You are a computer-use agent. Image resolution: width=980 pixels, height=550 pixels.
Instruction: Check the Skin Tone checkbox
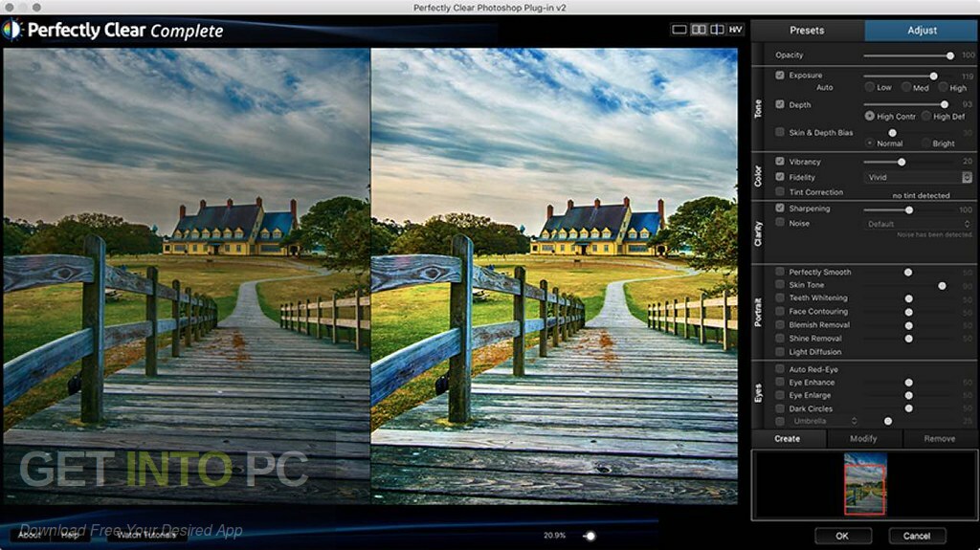pyautogui.click(x=780, y=284)
